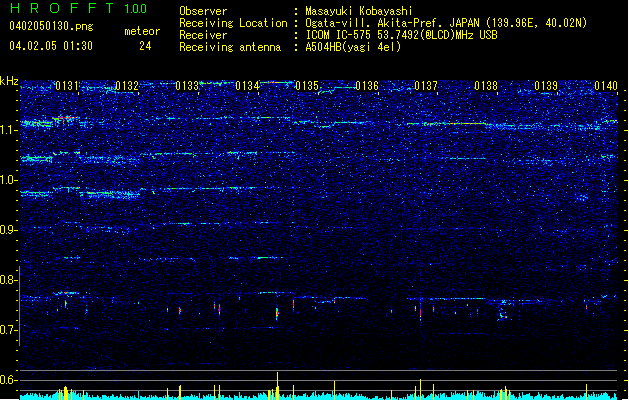Viewport: 629px width, 400px height.
Task: Click the Receiving Location label
Action: point(233,23)
